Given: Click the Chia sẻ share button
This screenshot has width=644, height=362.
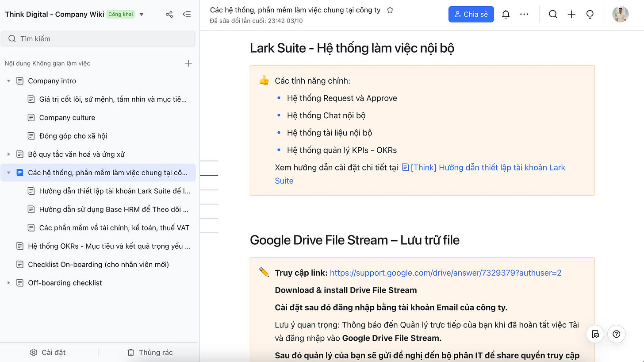Looking at the screenshot, I should (x=471, y=14).
